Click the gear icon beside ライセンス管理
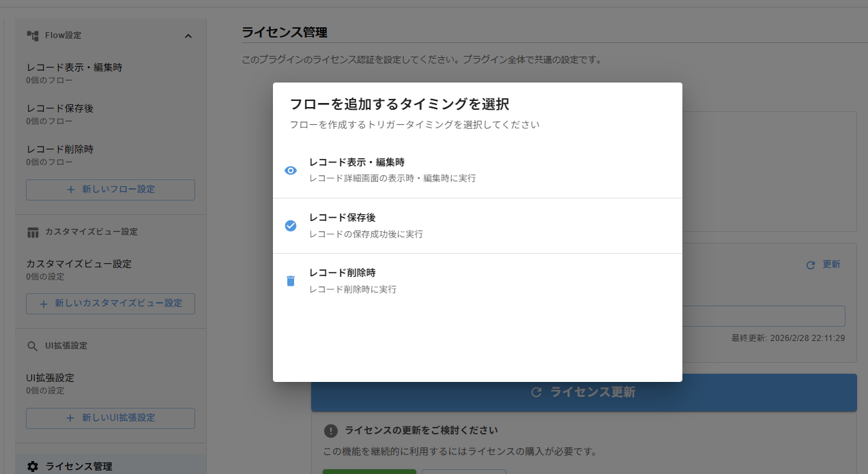868x474 pixels. coord(32,466)
